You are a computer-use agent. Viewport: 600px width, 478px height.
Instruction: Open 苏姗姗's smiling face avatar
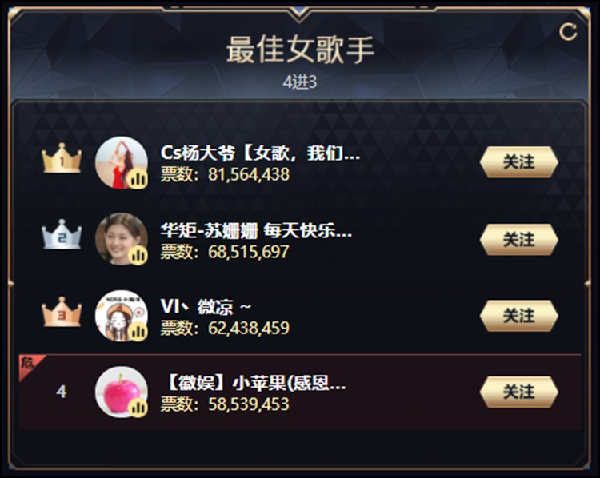click(121, 239)
